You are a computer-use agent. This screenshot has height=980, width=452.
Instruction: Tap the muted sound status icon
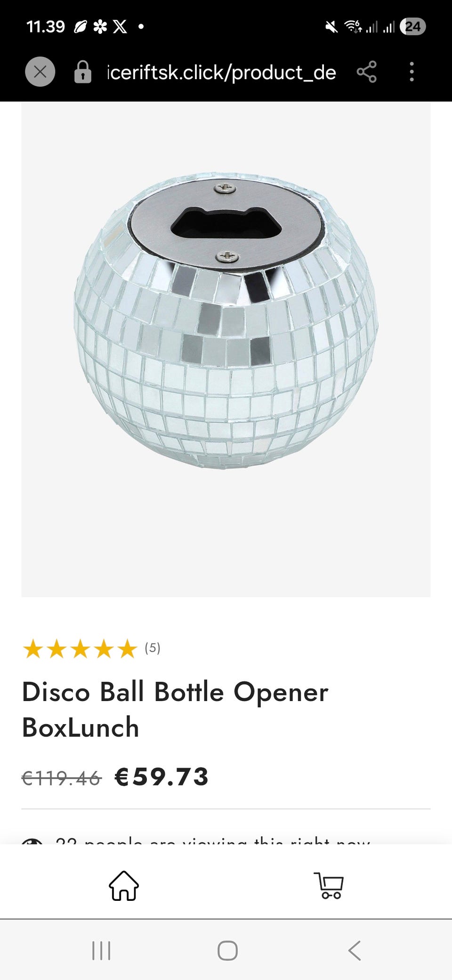point(331,27)
